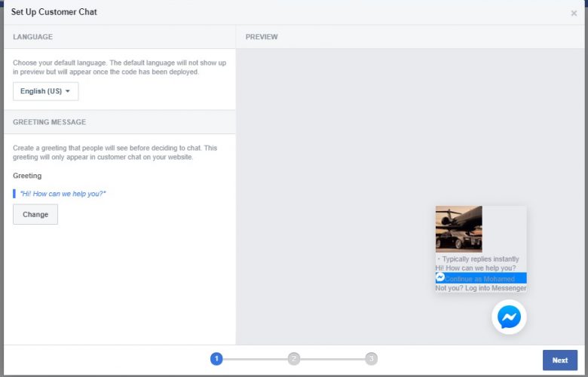Close the Set Up Customer Chat dialog
The height and width of the screenshot is (377, 588).
tap(574, 14)
